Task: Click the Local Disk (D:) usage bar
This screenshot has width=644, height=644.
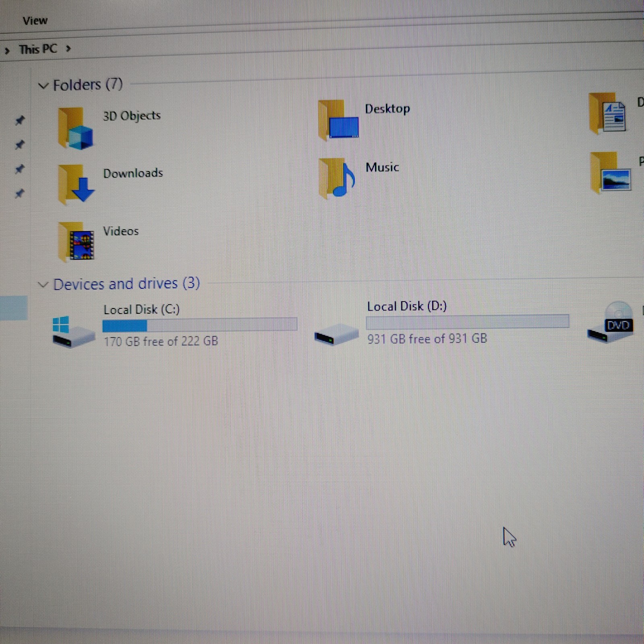Action: (x=468, y=321)
